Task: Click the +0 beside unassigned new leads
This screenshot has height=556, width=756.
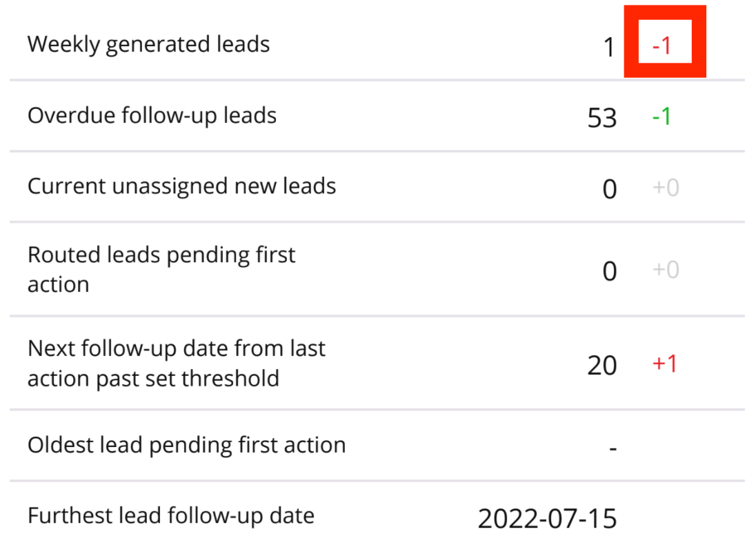Action: 665,188
